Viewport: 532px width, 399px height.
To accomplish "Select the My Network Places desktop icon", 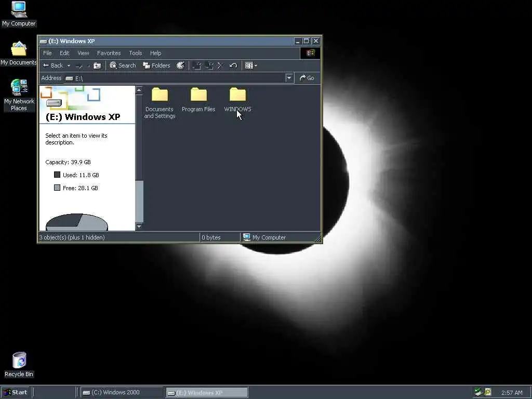I will pyautogui.click(x=19, y=96).
